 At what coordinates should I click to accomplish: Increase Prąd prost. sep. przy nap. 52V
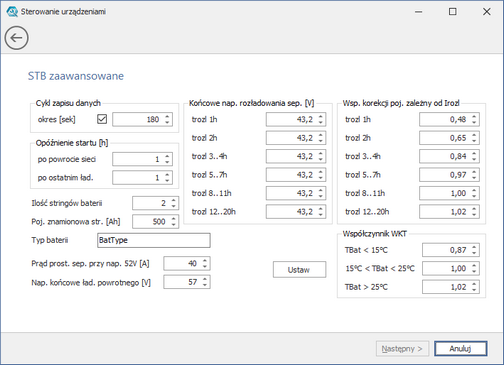205,260
